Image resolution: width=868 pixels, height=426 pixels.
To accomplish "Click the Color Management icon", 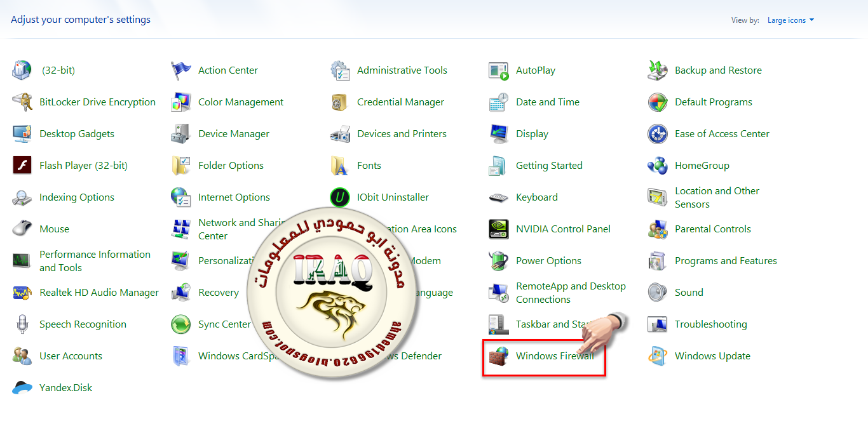I will click(x=181, y=102).
